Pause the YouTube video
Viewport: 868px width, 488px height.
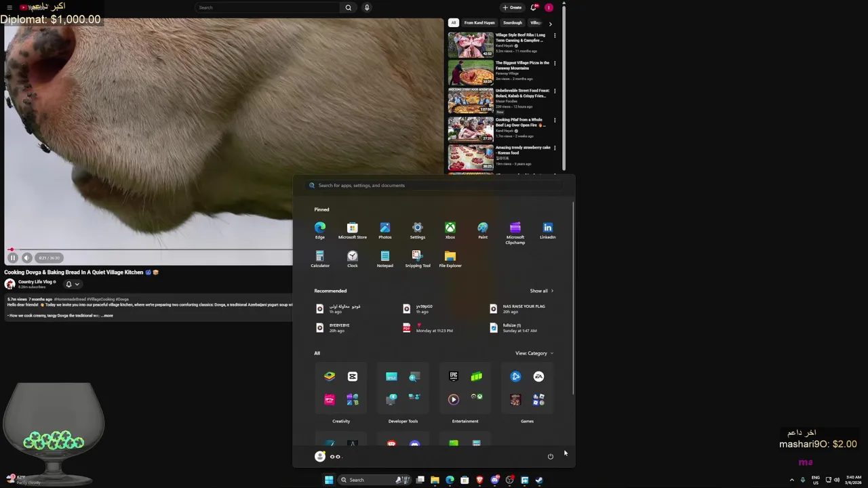click(x=12, y=258)
